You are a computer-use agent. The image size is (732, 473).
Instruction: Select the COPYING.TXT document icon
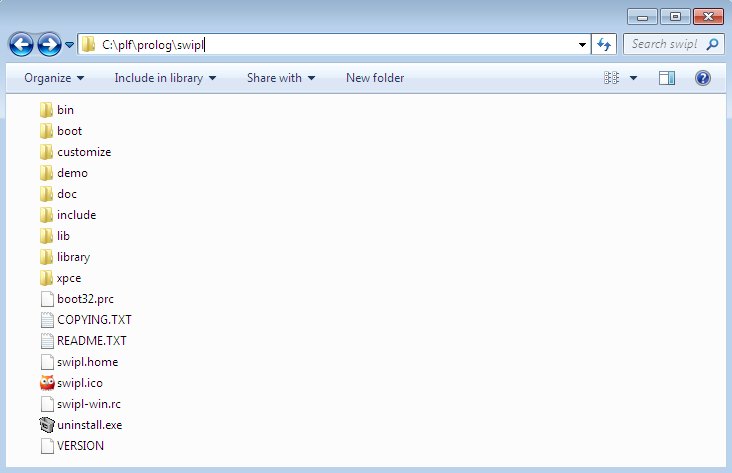pos(47,320)
